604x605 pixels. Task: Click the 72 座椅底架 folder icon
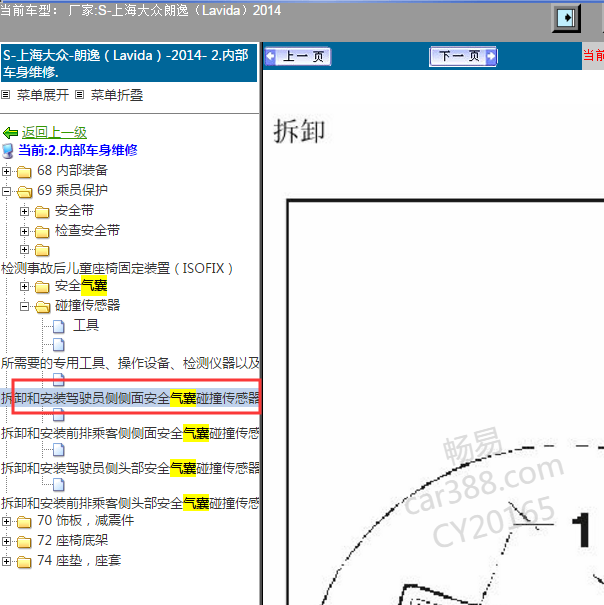point(24,542)
